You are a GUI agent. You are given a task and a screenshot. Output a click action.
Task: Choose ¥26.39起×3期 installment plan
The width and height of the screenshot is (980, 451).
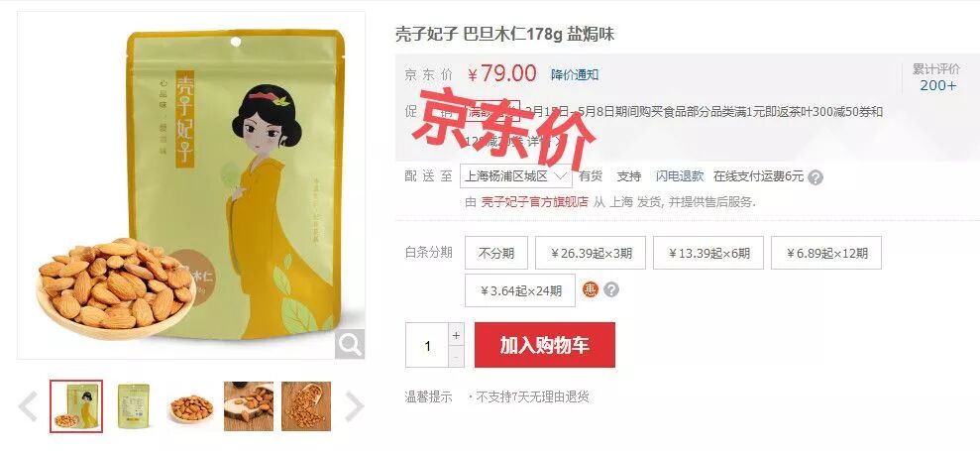pos(591,253)
